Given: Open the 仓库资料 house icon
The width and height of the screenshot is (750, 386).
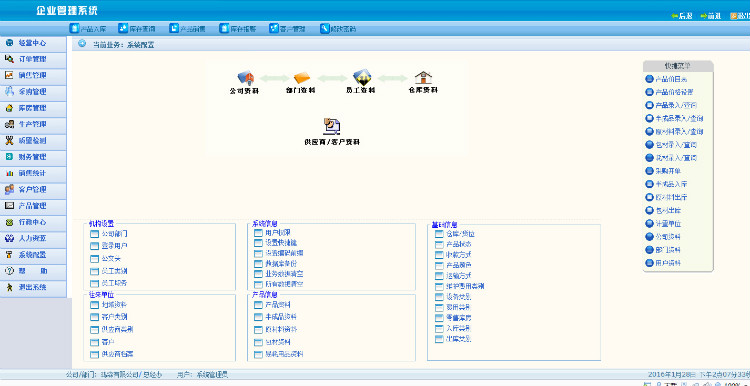Looking at the screenshot, I should [423, 77].
